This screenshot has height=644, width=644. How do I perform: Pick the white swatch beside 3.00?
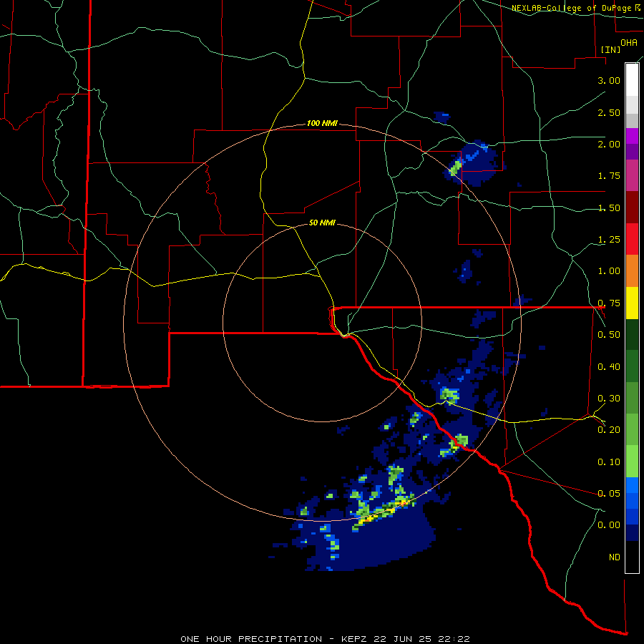pos(632,80)
